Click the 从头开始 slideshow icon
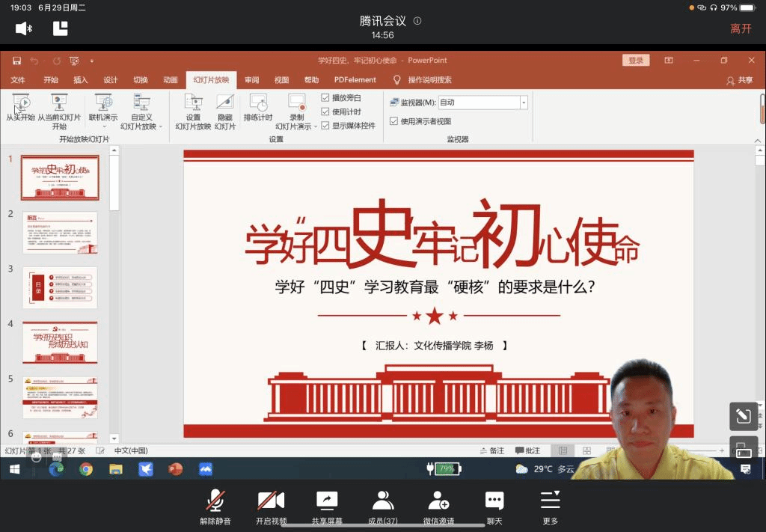Screen dimensions: 766x532 click(21, 103)
